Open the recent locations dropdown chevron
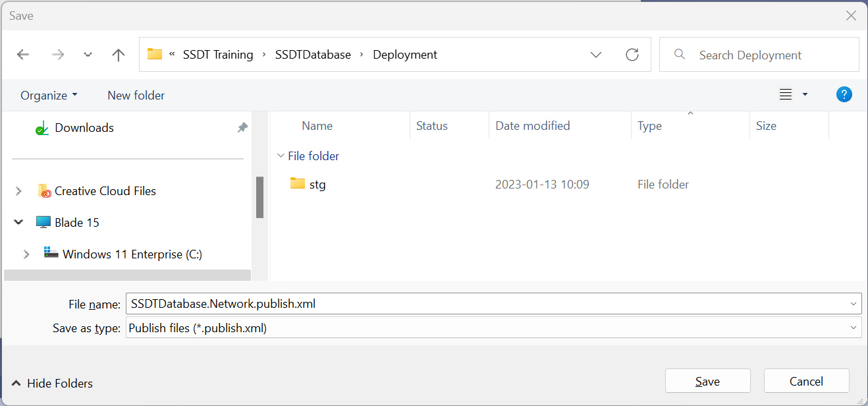This screenshot has height=406, width=868. (88, 55)
